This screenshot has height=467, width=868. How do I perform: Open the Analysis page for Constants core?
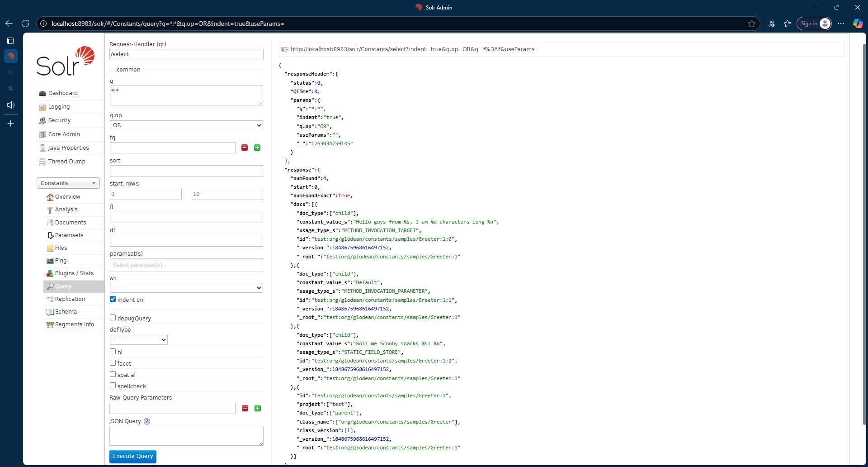pyautogui.click(x=66, y=209)
